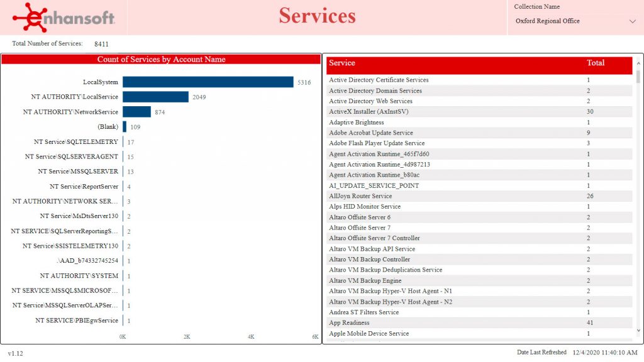Click the total 41 for App Readiness
The image size is (644, 362).
[590, 322]
